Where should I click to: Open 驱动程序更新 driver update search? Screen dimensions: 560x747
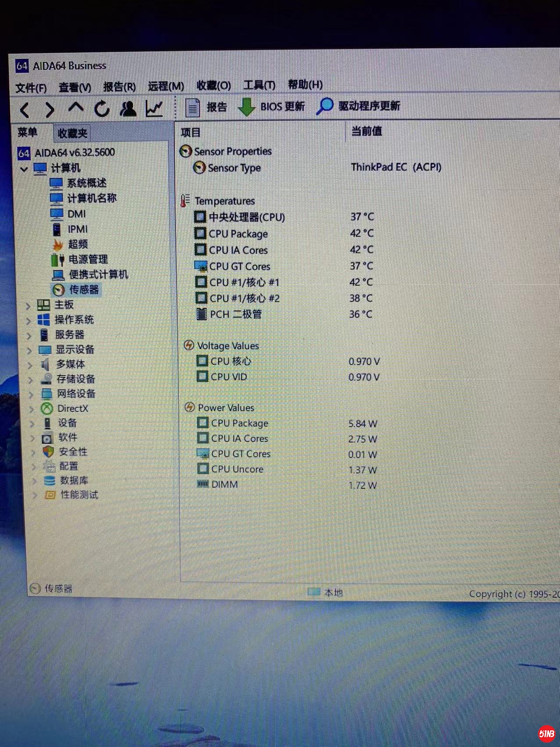358,106
